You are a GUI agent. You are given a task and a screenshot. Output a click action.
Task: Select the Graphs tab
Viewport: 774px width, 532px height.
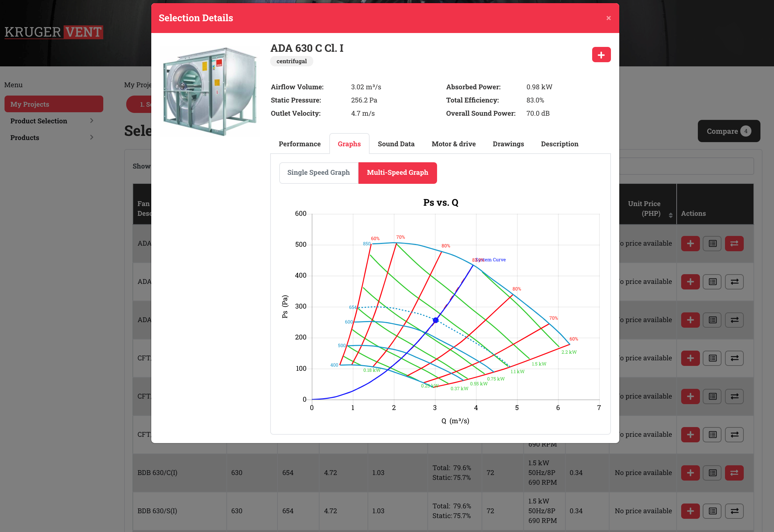click(x=349, y=144)
